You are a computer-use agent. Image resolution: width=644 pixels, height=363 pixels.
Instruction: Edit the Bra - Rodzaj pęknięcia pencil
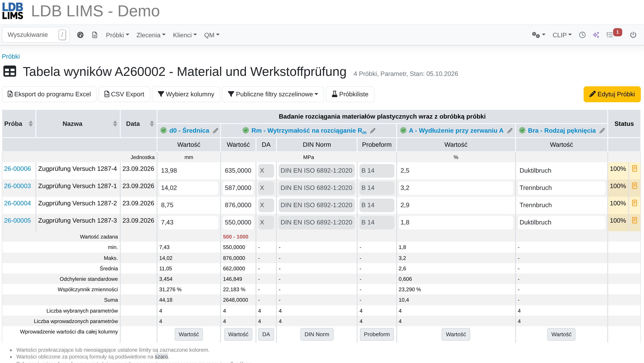click(x=602, y=131)
